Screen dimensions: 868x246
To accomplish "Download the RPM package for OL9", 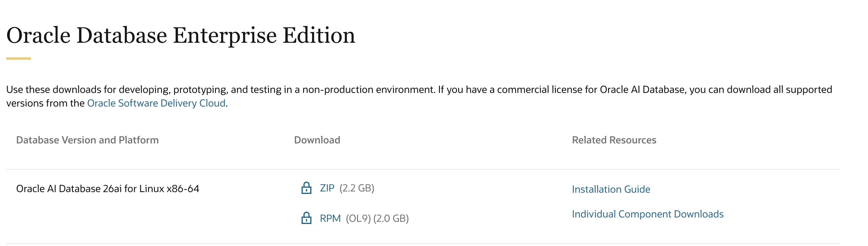I will tap(330, 218).
